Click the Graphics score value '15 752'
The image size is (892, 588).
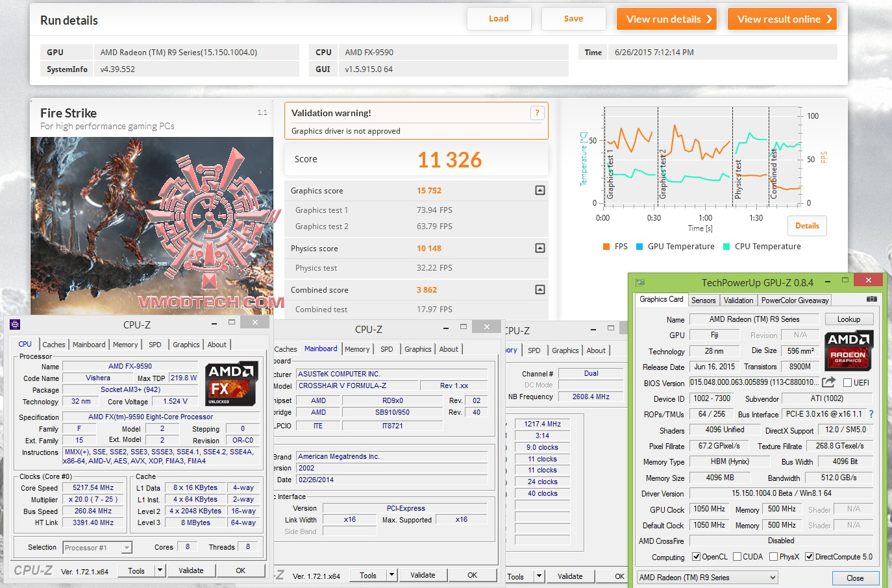click(x=429, y=191)
